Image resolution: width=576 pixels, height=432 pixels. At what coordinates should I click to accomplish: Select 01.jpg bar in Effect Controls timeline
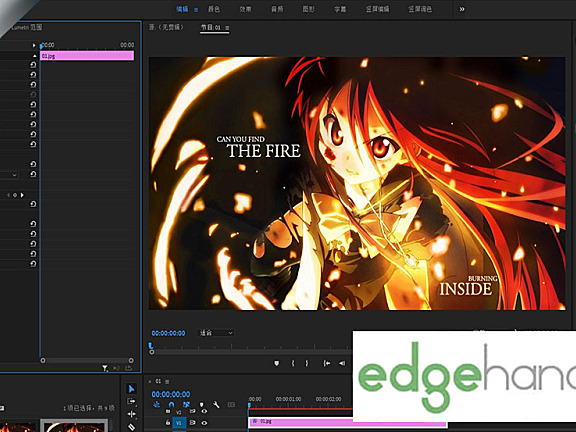87,56
